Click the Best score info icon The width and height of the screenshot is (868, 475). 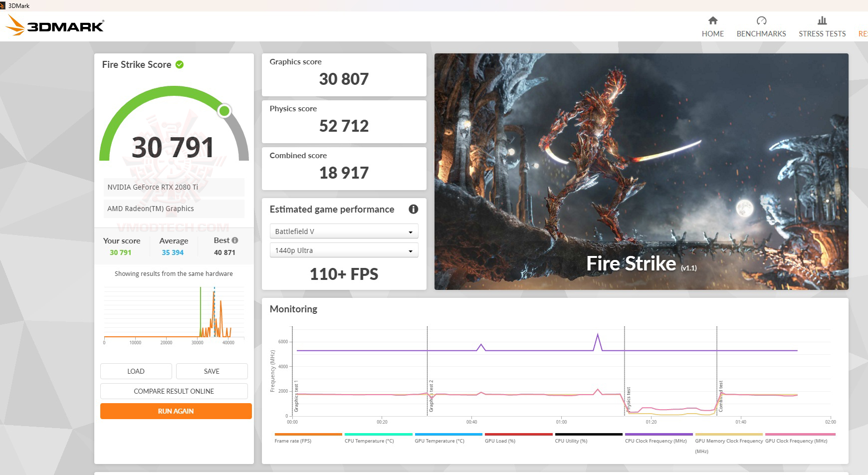click(x=234, y=240)
